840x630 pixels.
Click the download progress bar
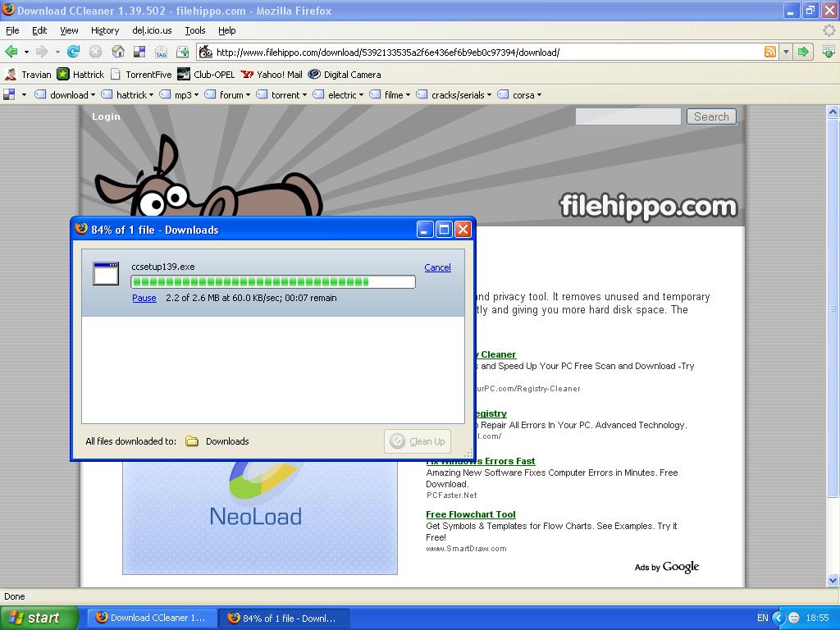click(x=273, y=282)
